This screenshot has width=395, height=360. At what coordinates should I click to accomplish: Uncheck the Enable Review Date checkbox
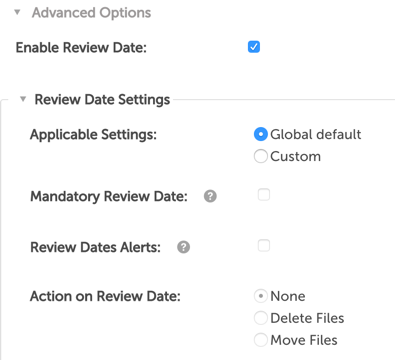click(254, 47)
